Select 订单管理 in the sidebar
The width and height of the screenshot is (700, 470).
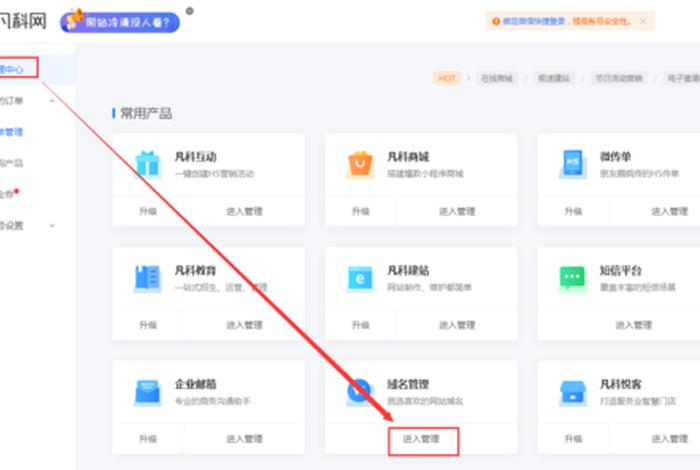pos(12,132)
